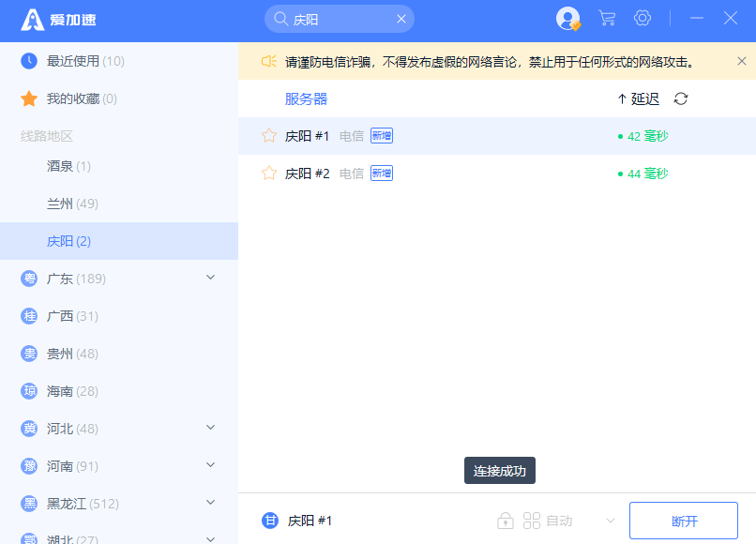
Task: Open the user account avatar
Action: (x=568, y=19)
